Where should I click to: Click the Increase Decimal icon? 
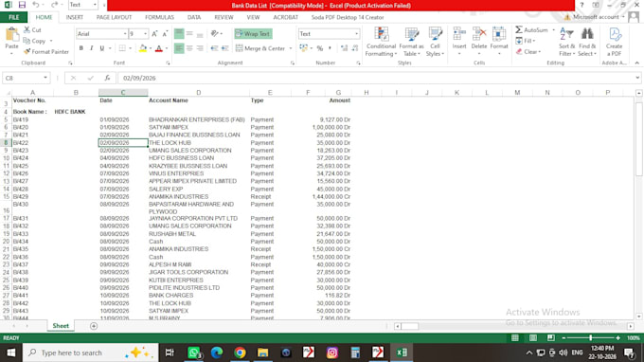point(344,48)
